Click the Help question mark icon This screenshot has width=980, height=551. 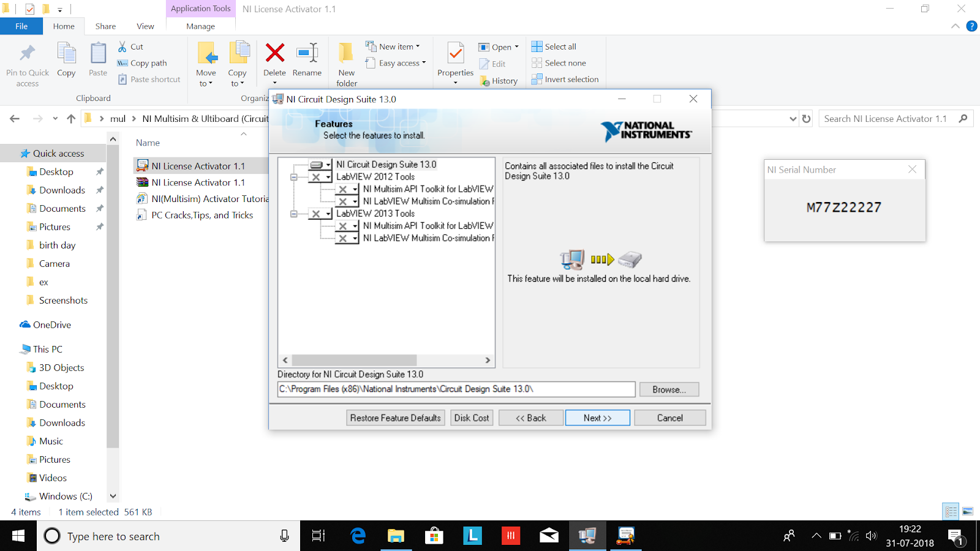tap(971, 26)
